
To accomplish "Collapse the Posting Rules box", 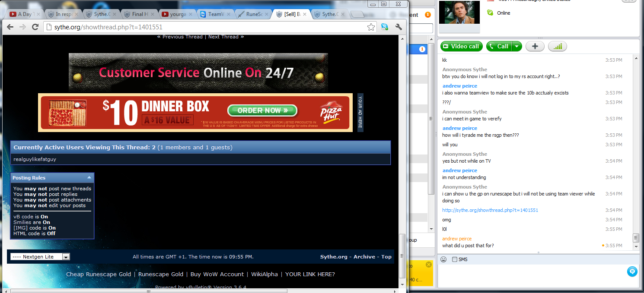I will point(89,177).
